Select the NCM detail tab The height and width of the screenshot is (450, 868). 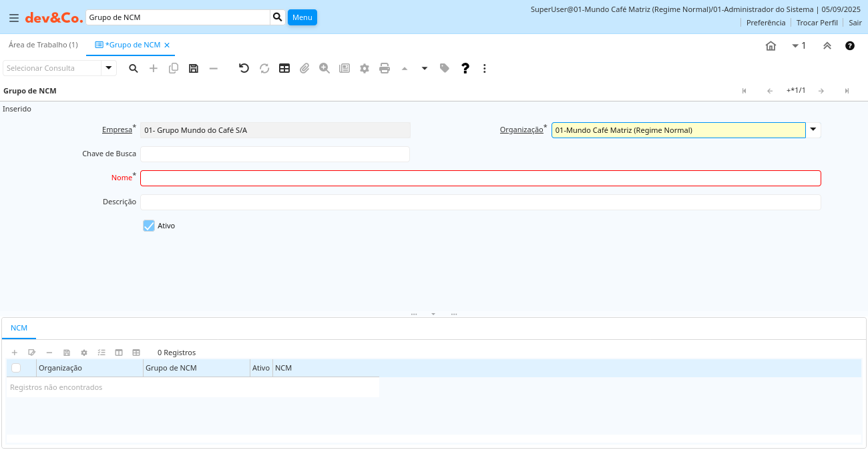pos(19,328)
